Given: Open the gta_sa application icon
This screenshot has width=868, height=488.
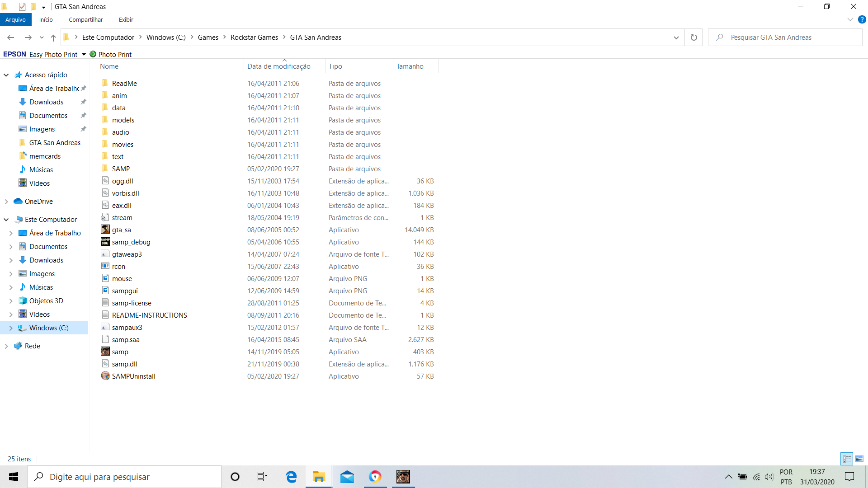Looking at the screenshot, I should coord(105,230).
